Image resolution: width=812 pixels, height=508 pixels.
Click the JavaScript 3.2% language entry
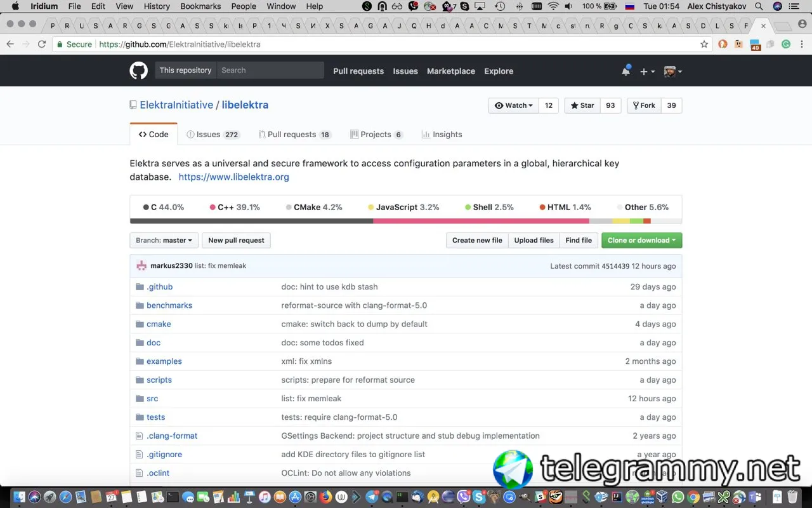point(403,208)
